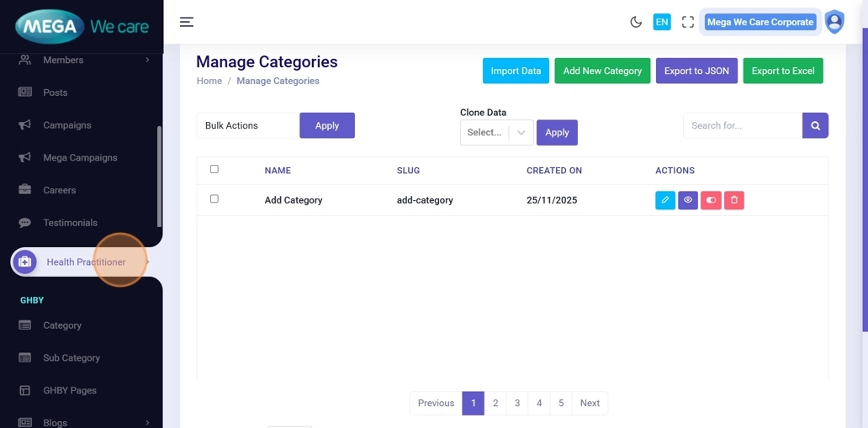Toggle dark mode moon icon
The width and height of the screenshot is (868, 428).
pos(636,22)
